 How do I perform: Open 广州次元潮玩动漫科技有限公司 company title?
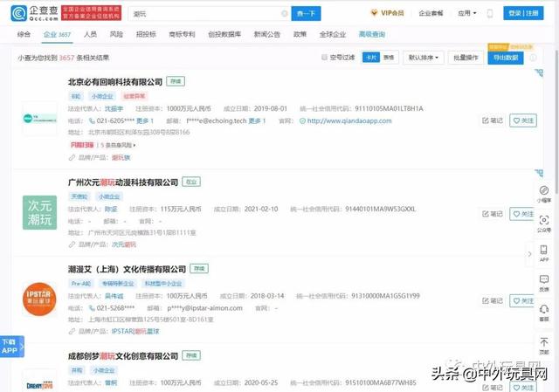[x=123, y=182]
